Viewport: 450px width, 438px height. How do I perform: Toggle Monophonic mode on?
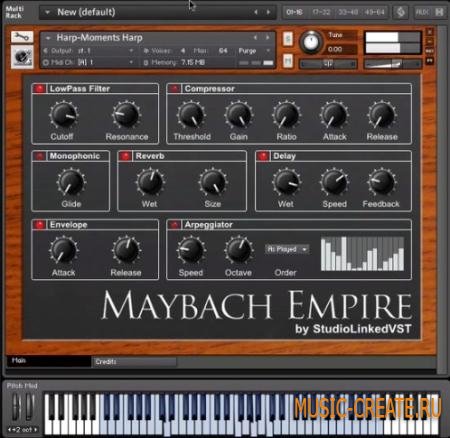pyautogui.click(x=40, y=156)
